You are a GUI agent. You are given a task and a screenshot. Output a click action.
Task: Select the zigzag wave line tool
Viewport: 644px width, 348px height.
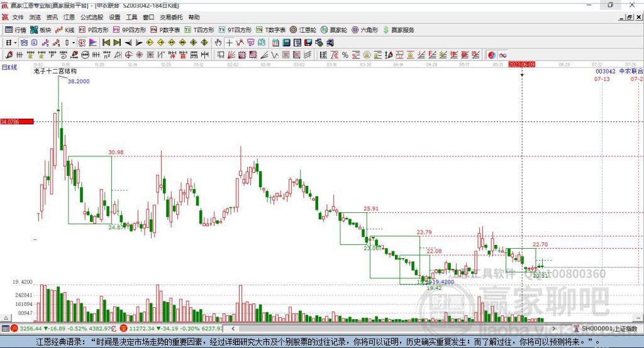click(x=274, y=55)
